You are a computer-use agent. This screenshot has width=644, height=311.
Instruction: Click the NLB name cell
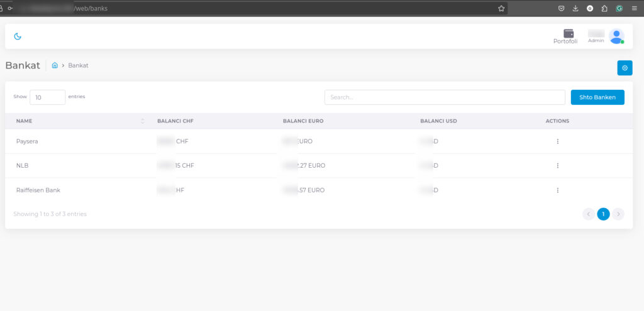[22, 166]
